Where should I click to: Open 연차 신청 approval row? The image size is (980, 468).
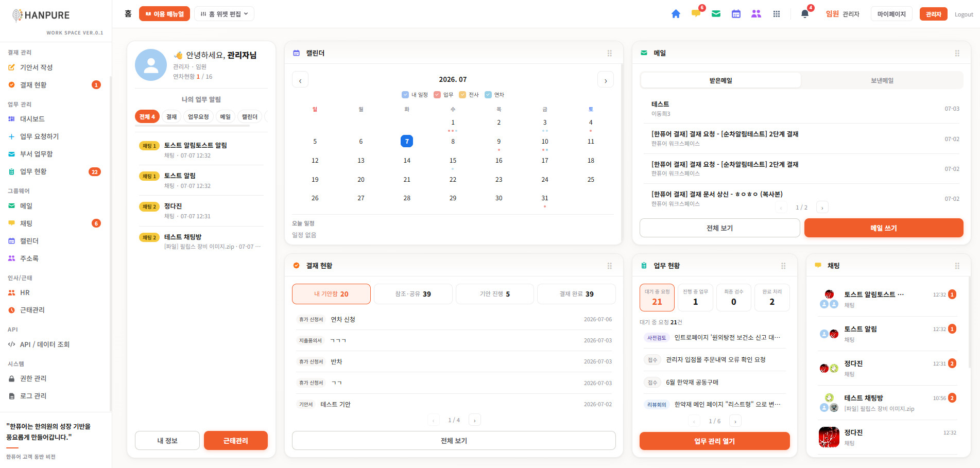pos(454,319)
